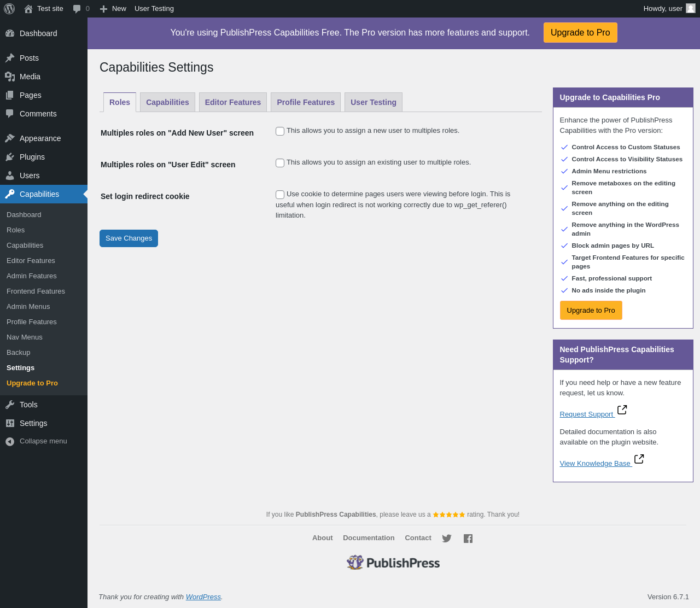The width and height of the screenshot is (700, 608).
Task: Click the Capabilities key icon
Action: point(10,194)
